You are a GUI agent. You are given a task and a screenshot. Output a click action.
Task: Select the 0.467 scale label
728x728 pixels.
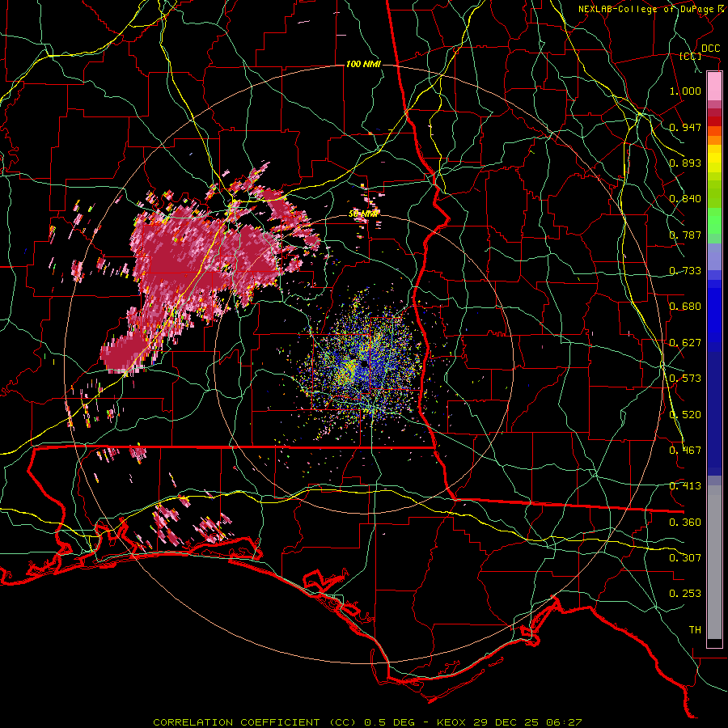coord(685,451)
